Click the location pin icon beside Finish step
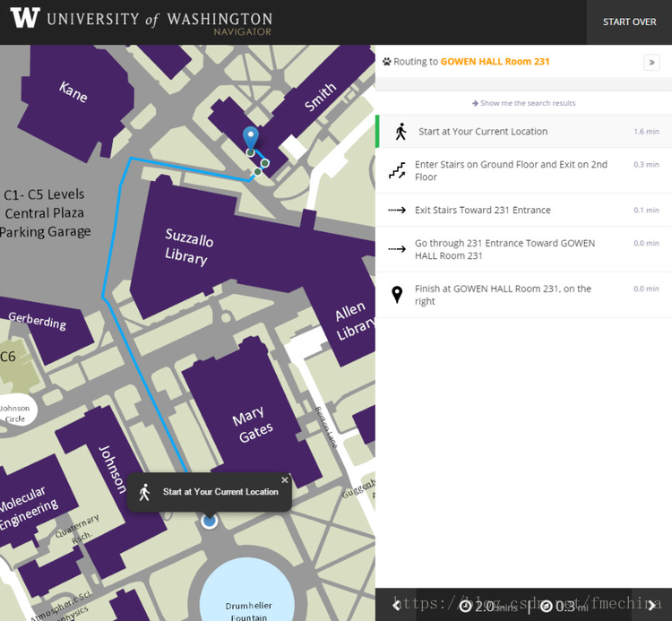 (397, 295)
